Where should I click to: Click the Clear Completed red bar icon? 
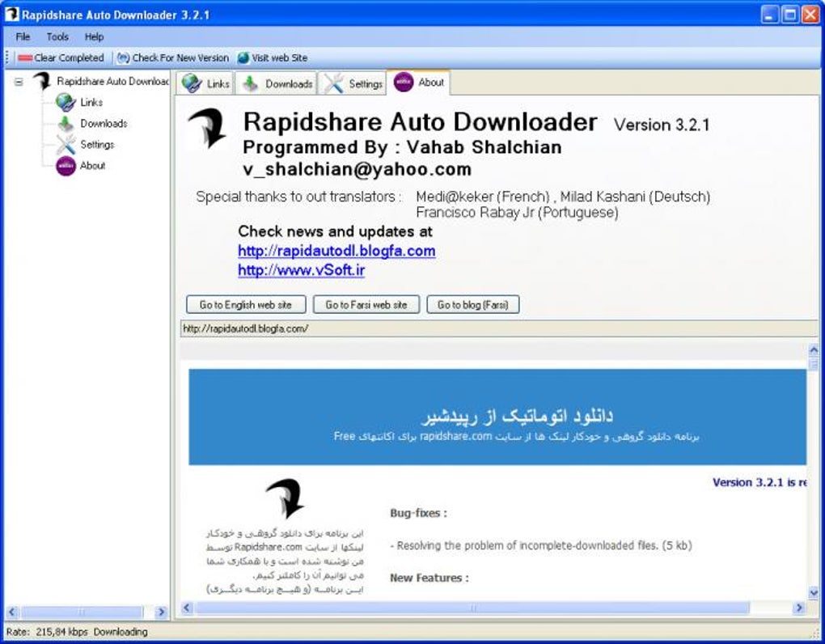[x=25, y=58]
